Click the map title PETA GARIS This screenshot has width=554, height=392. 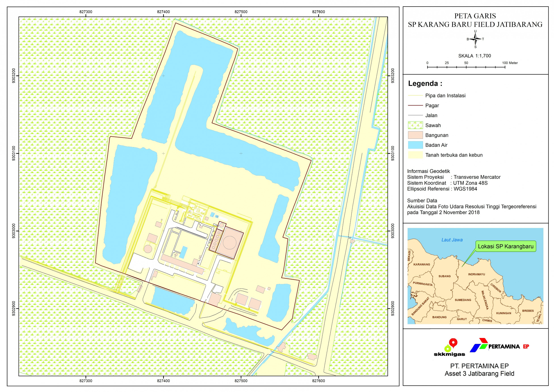[x=475, y=16]
